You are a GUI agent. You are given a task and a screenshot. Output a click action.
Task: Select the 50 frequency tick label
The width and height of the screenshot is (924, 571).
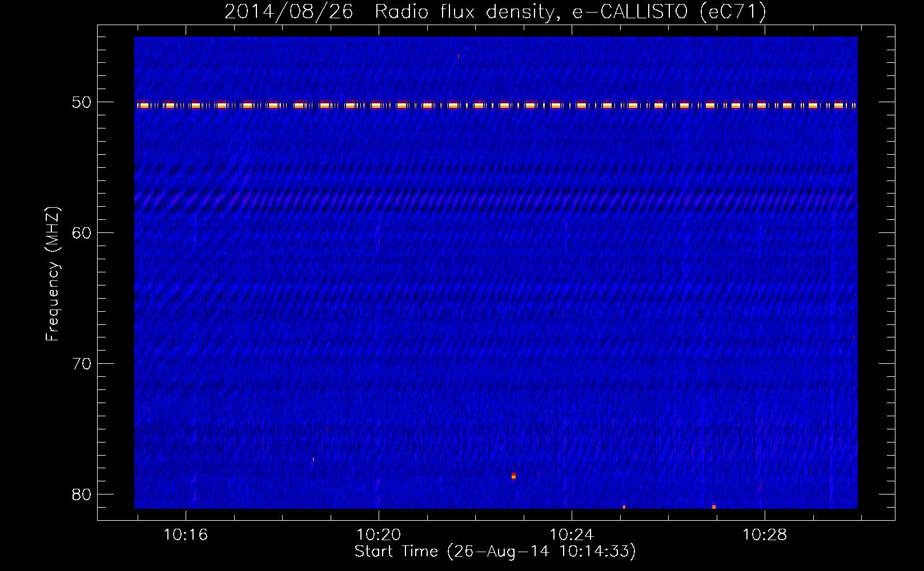tap(82, 102)
